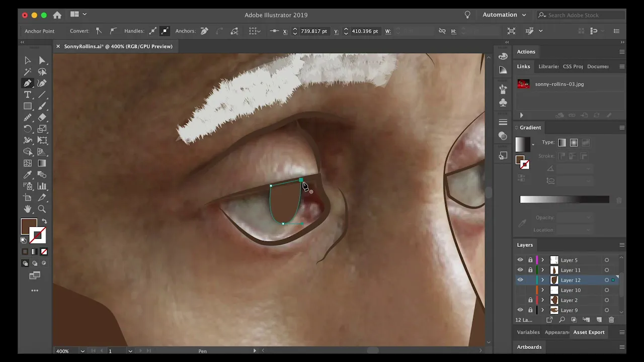Select the Column Graph tool

(x=42, y=186)
